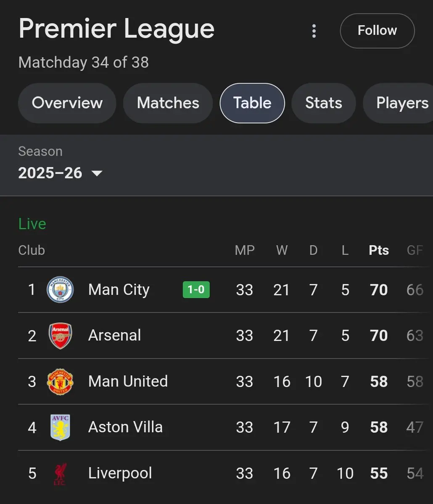The image size is (433, 504).
Task: Select the Table tab
Action: (x=252, y=103)
